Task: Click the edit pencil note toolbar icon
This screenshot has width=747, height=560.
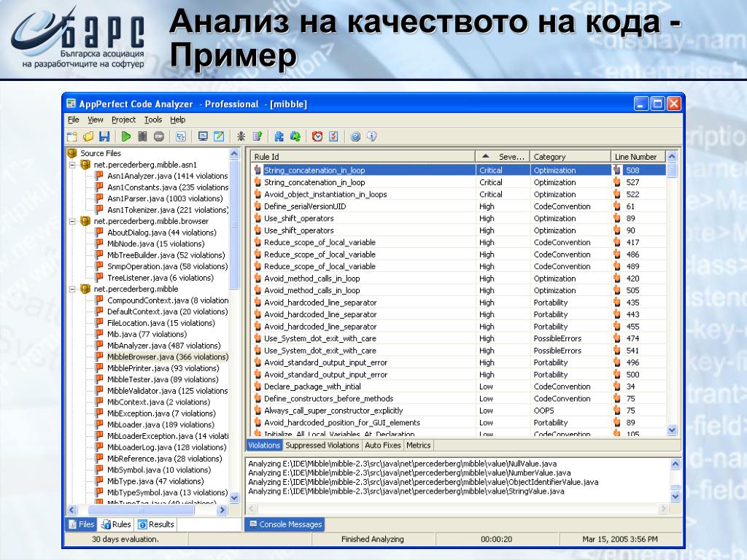Action: click(x=219, y=136)
